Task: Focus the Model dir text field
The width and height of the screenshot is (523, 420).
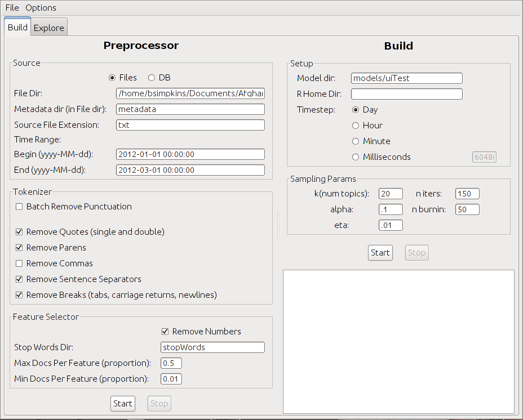Action: pyautogui.click(x=406, y=78)
